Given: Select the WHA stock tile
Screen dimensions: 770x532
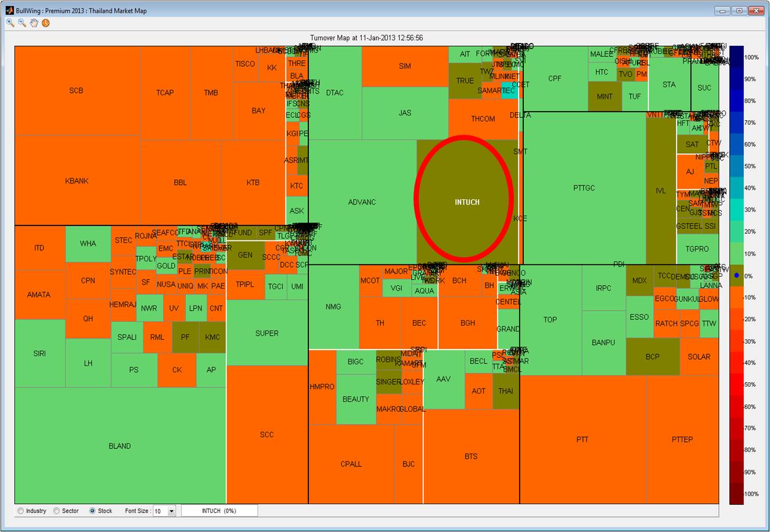Looking at the screenshot, I should click(88, 243).
